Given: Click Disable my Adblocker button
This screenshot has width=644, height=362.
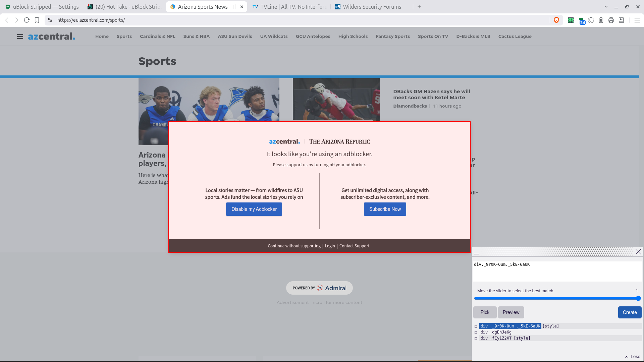Looking at the screenshot, I should click(x=254, y=209).
